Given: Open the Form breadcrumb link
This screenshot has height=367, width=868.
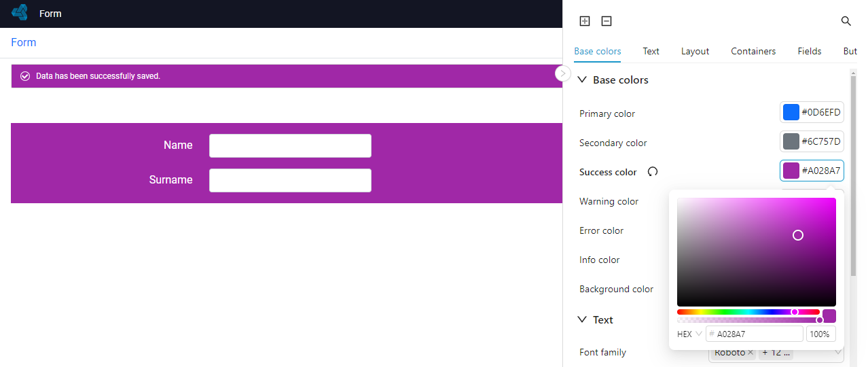Looking at the screenshot, I should (24, 43).
